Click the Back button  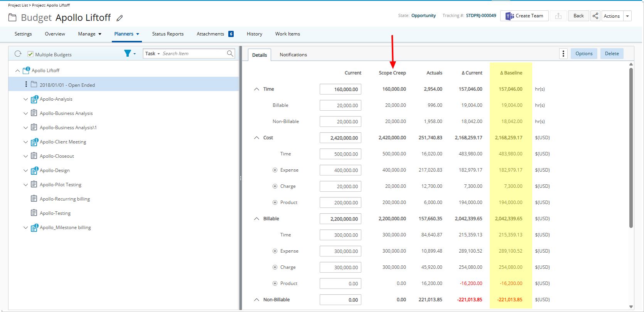[x=578, y=16]
